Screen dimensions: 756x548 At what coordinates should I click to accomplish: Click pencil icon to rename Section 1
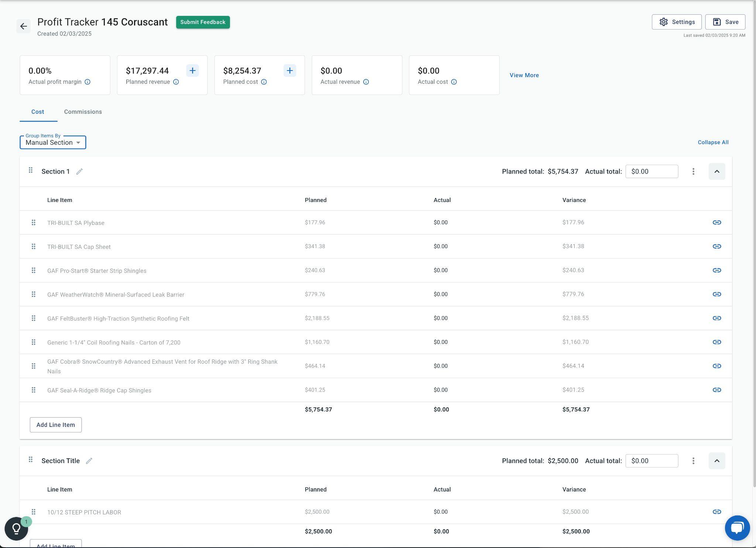pyautogui.click(x=79, y=172)
